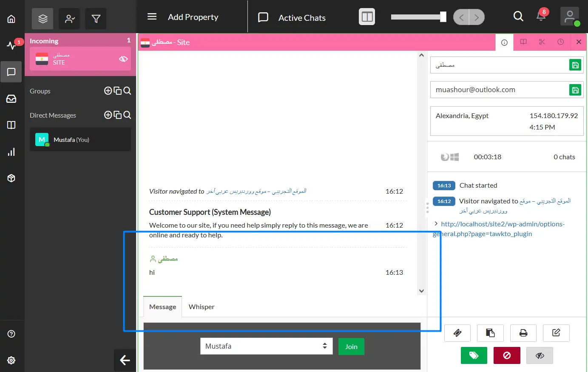Go to the next chat arrow
This screenshot has height=372, width=588.
[x=477, y=17]
